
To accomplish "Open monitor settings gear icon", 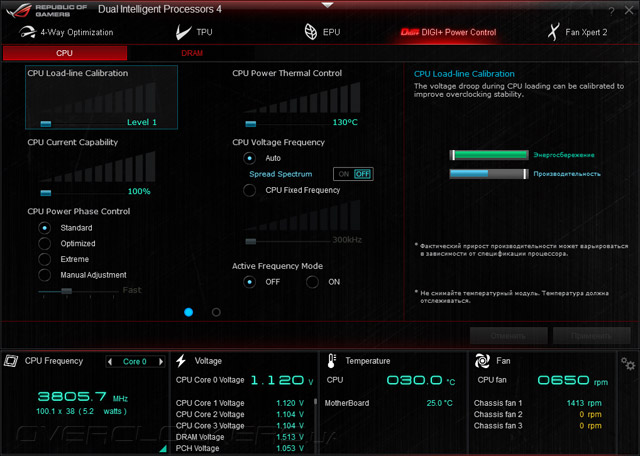I will click(x=628, y=363).
